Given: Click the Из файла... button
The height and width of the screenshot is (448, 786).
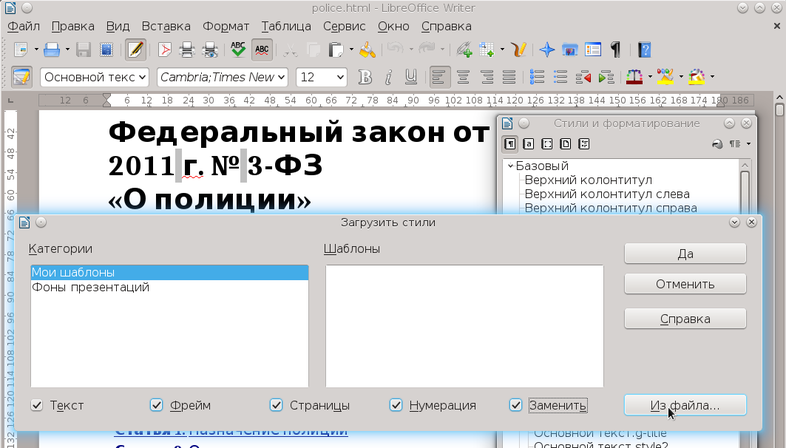Looking at the screenshot, I should pos(685,405).
